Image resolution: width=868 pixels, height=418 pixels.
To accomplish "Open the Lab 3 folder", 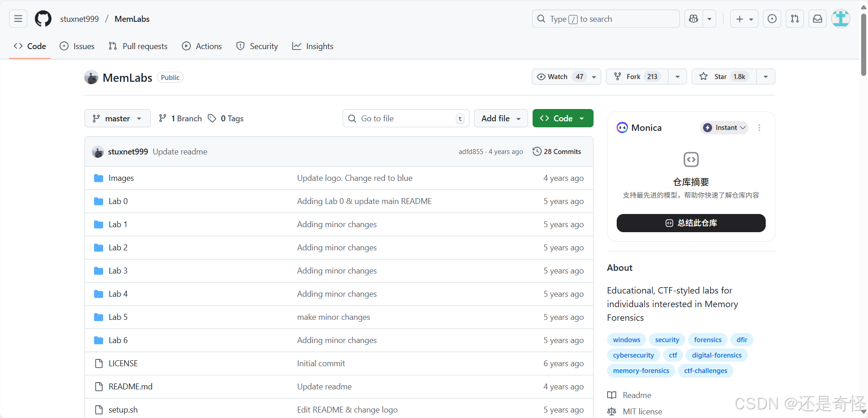I will [x=118, y=271].
